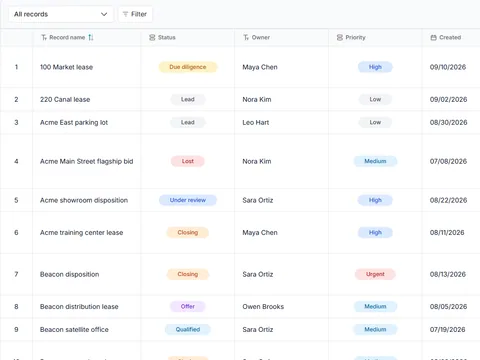Click owner Sara Ortiz on Acme showroom disposition
The width and height of the screenshot is (480, 360).
click(258, 200)
